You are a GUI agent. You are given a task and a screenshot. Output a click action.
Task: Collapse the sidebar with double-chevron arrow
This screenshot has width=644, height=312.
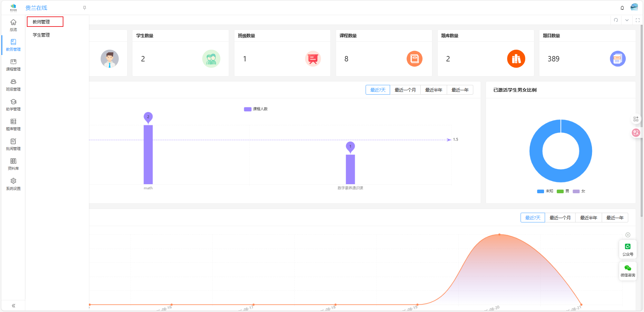pyautogui.click(x=13, y=306)
